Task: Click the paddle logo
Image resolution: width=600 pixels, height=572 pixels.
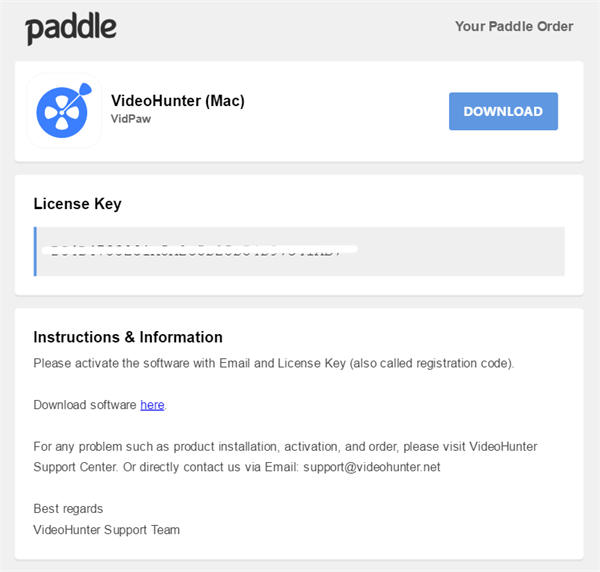Action: [x=71, y=28]
